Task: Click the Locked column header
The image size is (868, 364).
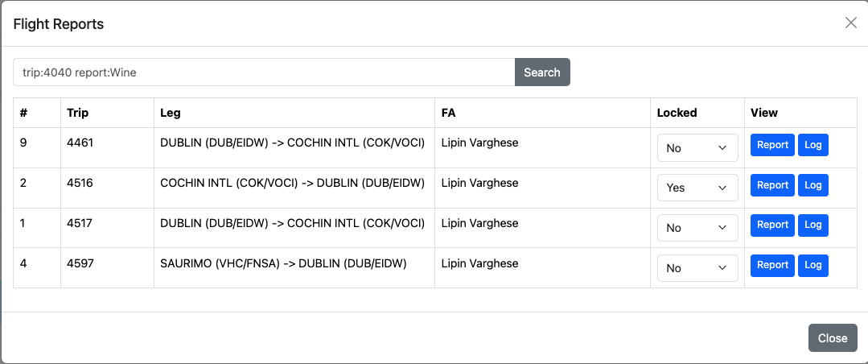Action: 677,113
